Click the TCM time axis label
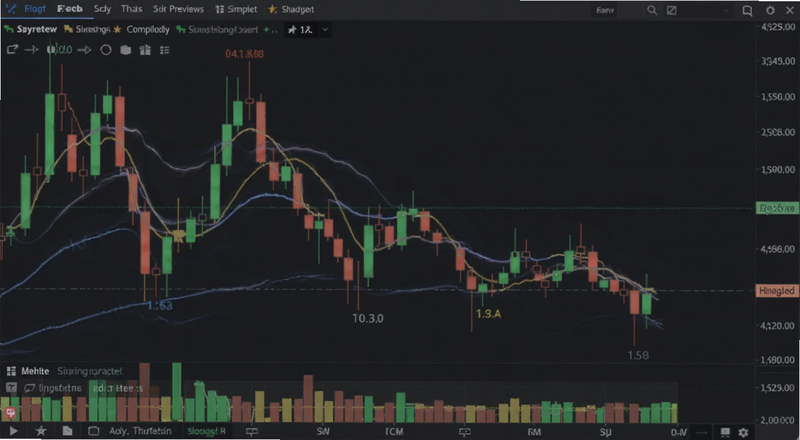The image size is (800, 440). coord(394,432)
